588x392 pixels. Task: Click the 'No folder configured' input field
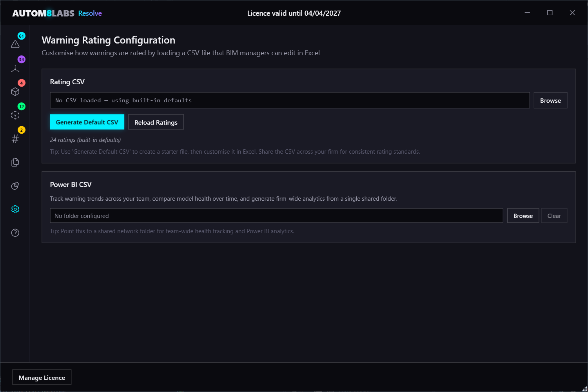276,216
